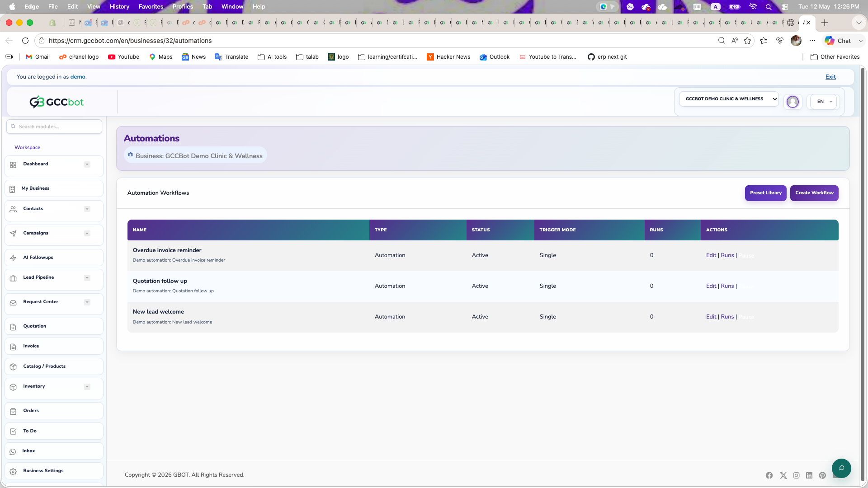Click the Lead Pipeline briefcase icon
868x488 pixels.
pos(13,278)
